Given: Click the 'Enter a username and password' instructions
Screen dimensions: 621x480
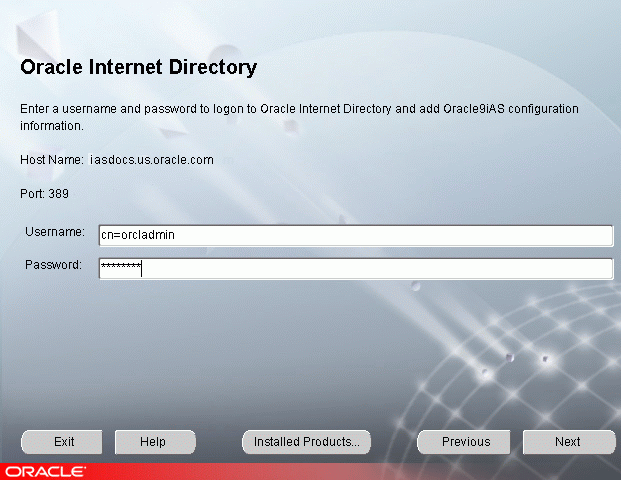Looking at the screenshot, I should (299, 117).
